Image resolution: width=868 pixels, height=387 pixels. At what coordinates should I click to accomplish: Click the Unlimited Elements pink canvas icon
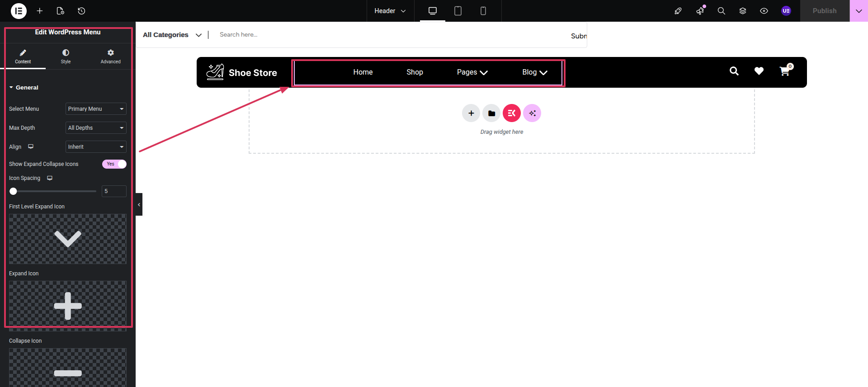tap(511, 113)
